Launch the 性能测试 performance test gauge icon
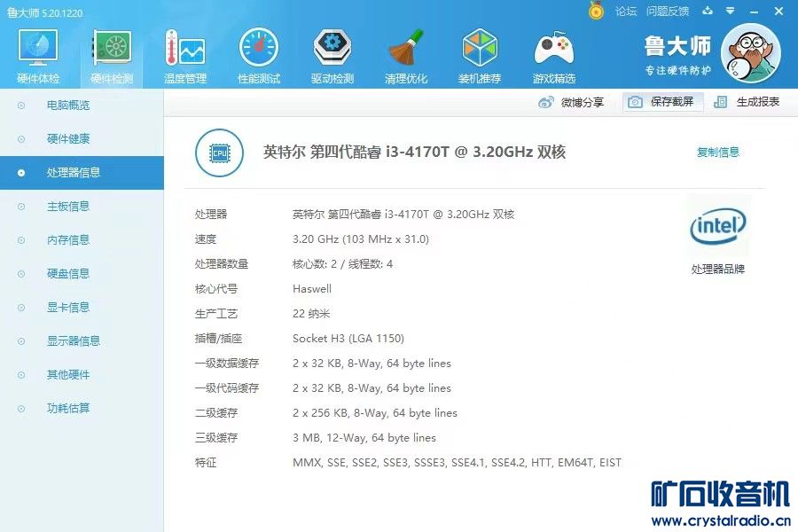Image resolution: width=798 pixels, height=532 pixels. [259, 56]
